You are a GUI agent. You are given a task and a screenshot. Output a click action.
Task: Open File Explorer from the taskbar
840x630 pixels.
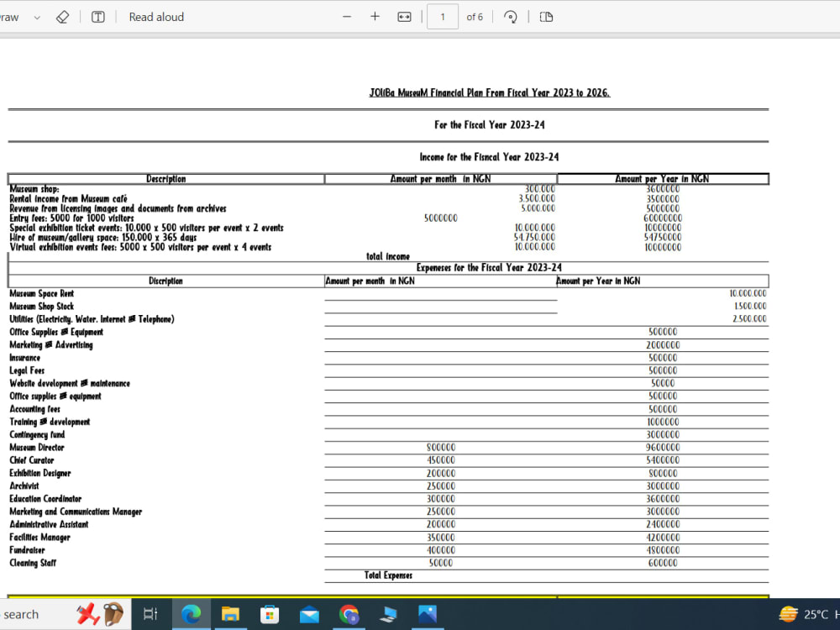(230, 614)
